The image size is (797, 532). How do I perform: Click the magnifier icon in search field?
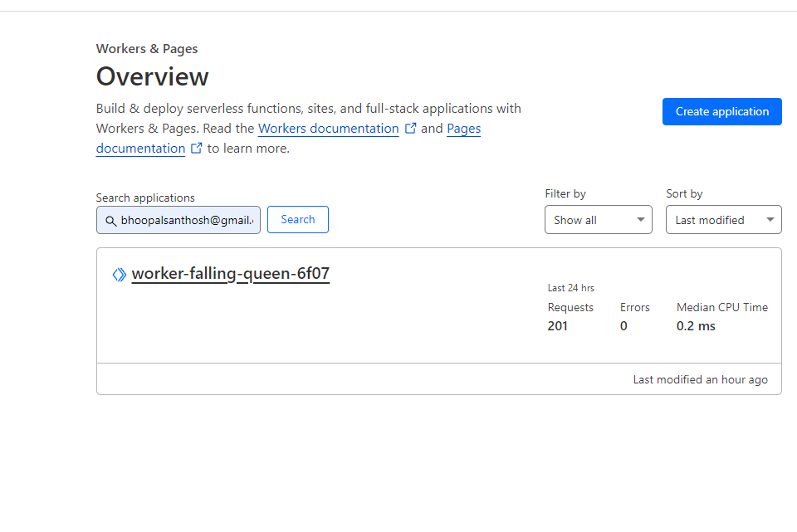point(110,221)
